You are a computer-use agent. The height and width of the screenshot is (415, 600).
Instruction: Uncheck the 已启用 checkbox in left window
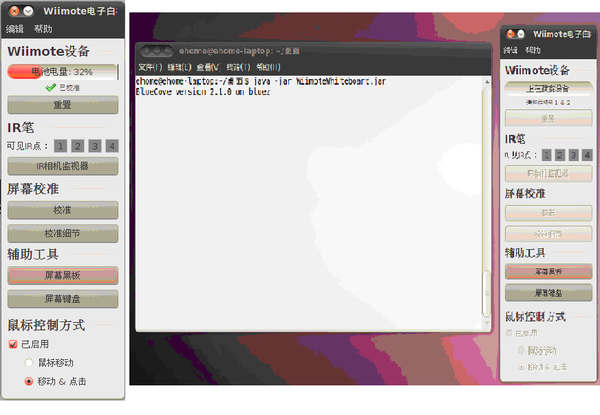(13, 344)
